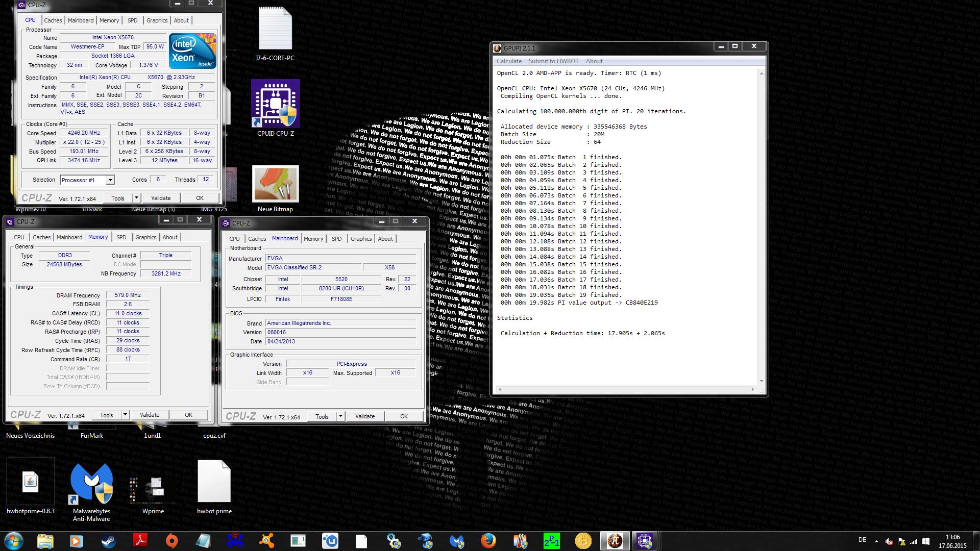Click OK in the Memory window
The width and height of the screenshot is (980, 551).
pos(188,415)
